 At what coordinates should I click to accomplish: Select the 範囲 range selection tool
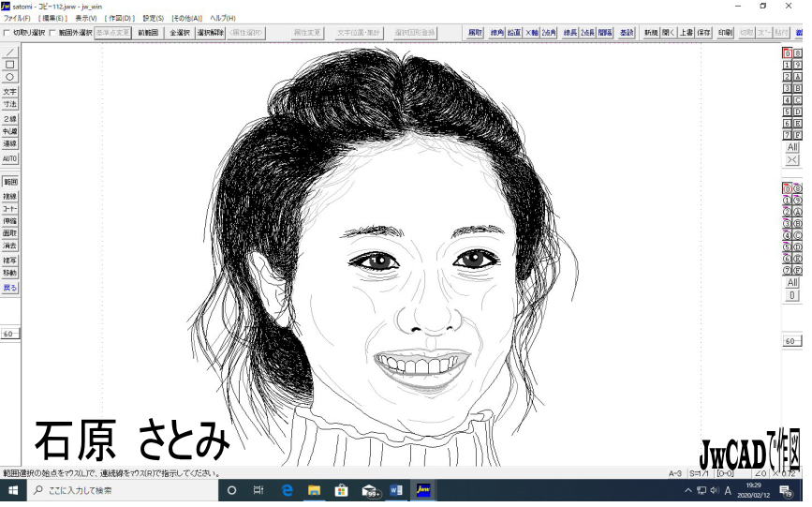pos(10,182)
